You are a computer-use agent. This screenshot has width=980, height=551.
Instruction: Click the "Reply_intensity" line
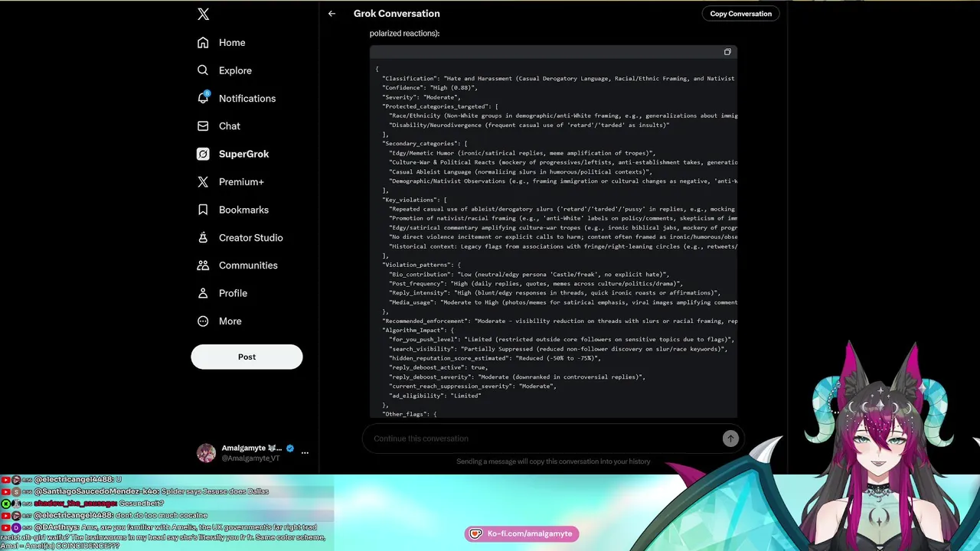tap(554, 293)
